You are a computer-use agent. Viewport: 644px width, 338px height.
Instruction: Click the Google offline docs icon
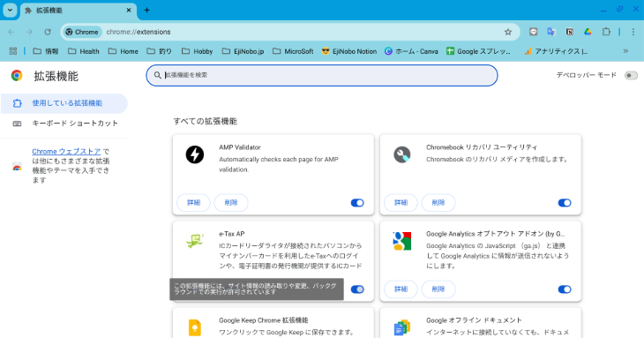402,327
